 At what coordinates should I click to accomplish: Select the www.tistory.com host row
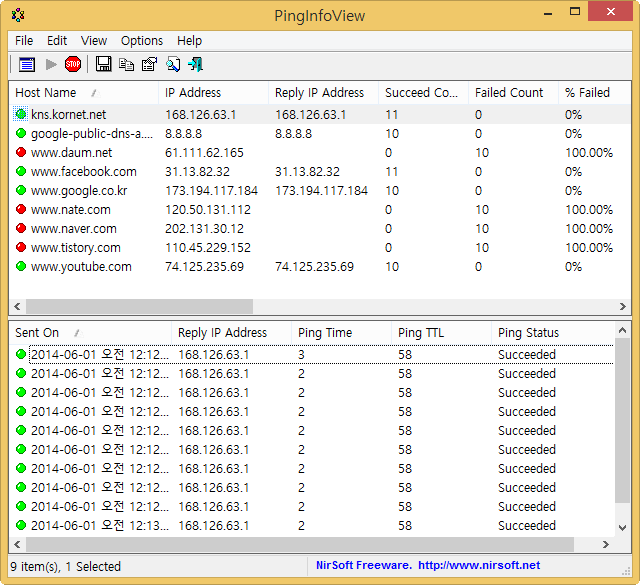coord(320,247)
